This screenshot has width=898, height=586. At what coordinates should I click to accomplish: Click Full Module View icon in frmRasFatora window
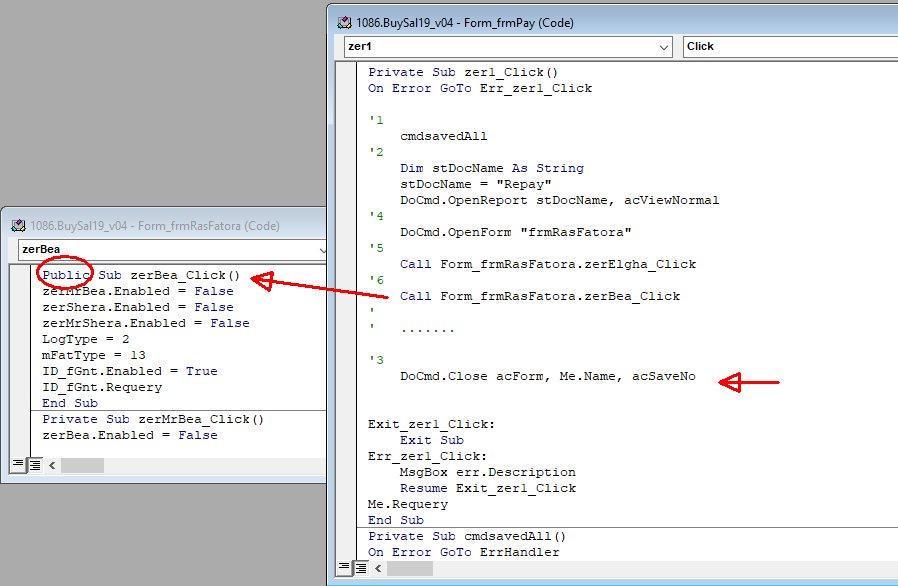(x=34, y=465)
